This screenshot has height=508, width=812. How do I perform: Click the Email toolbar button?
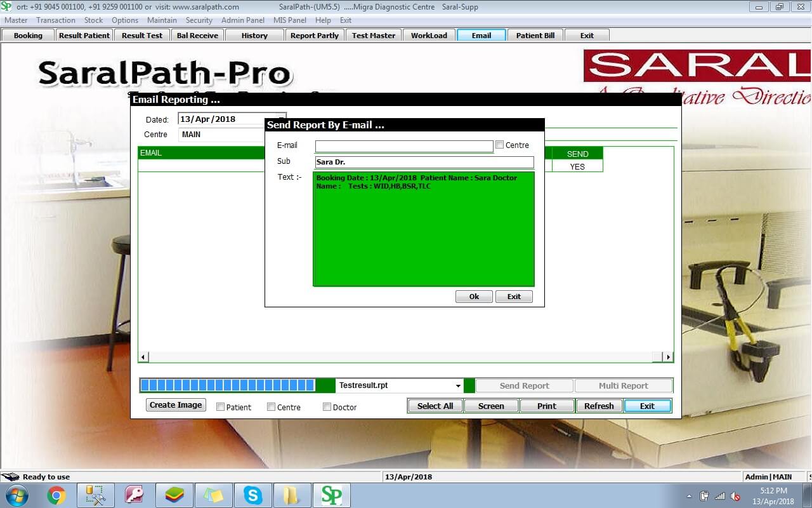click(x=481, y=36)
